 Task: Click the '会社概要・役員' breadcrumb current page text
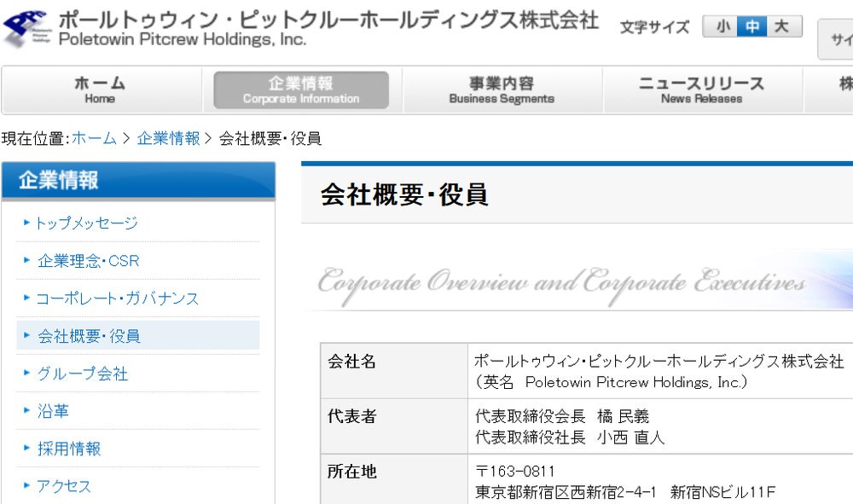pos(270,139)
